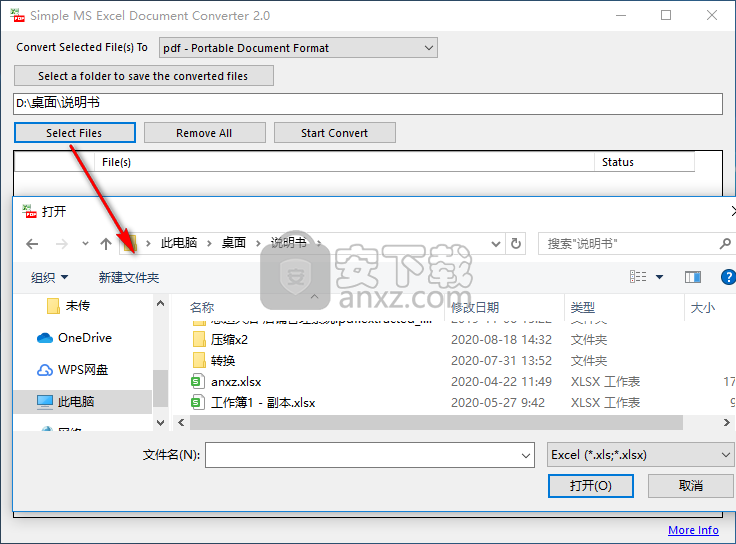Click the converter app icon in title bar

[18, 15]
